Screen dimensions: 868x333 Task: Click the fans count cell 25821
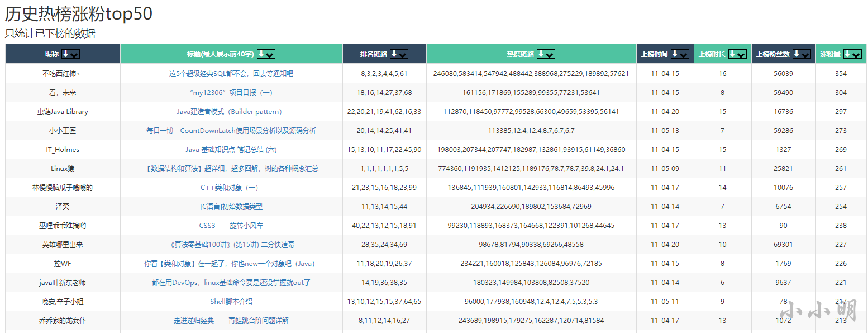coord(784,169)
